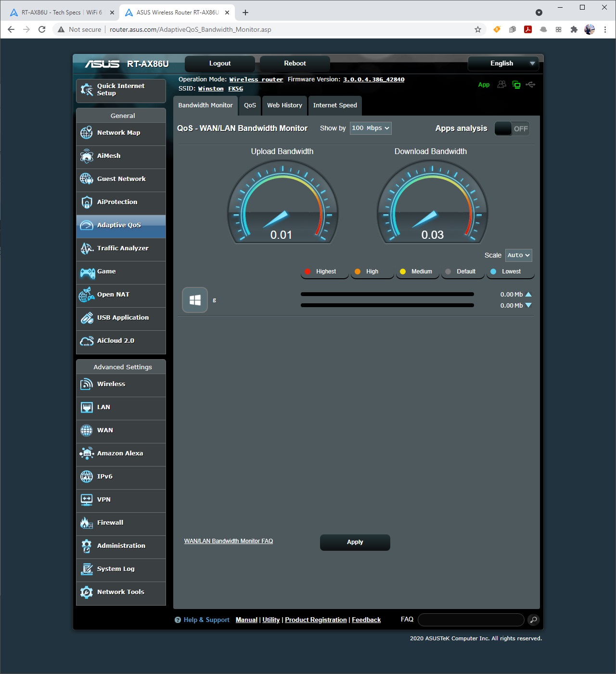
Task: Click the FAQ search input field
Action: click(x=471, y=620)
